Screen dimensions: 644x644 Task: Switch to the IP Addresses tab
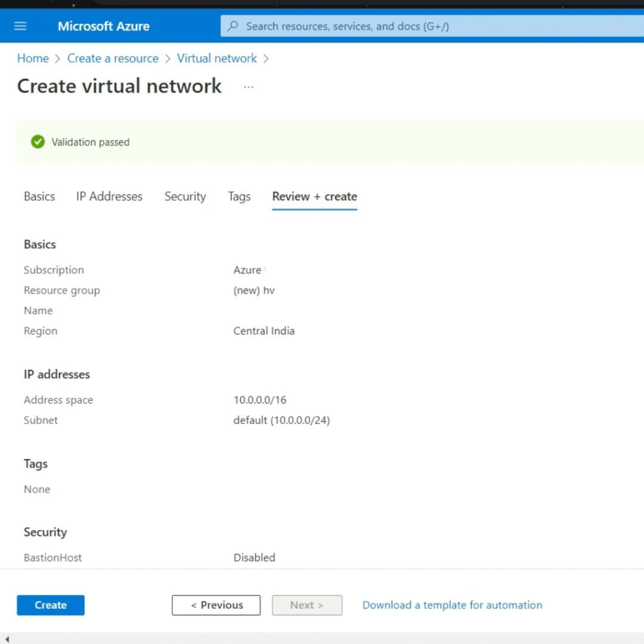[109, 196]
